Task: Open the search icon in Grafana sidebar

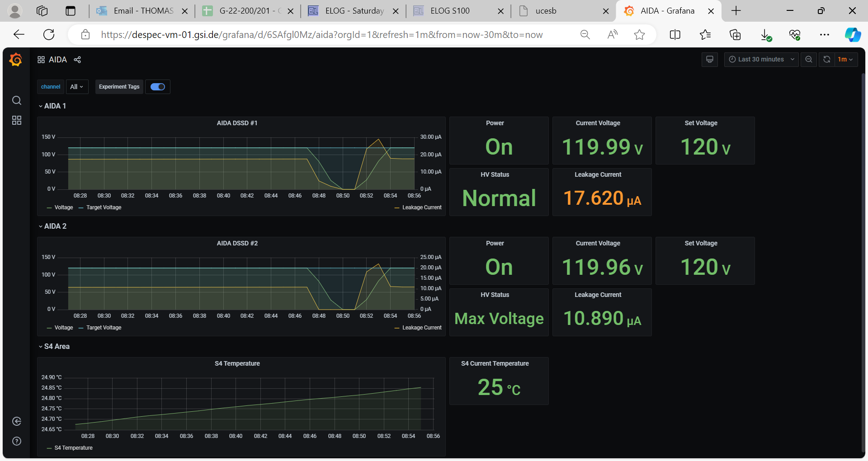Action: [17, 100]
